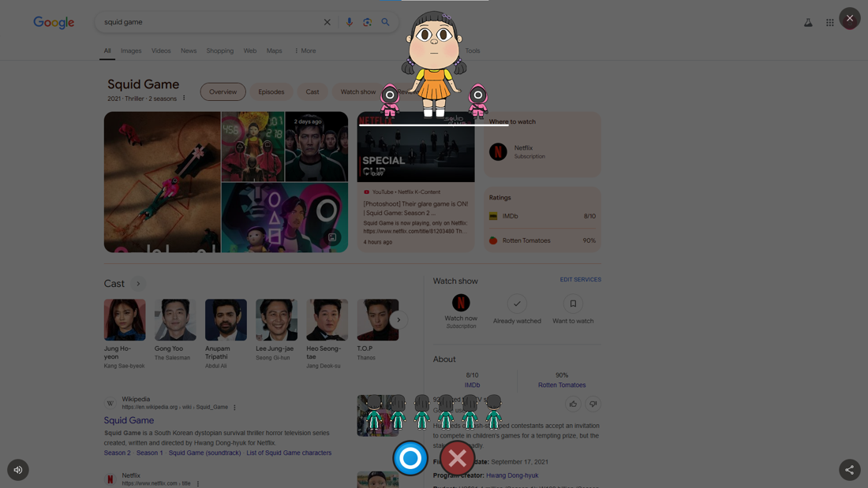Open the IMDb 8/10 rating row
The height and width of the screenshot is (488, 868).
[x=542, y=216]
